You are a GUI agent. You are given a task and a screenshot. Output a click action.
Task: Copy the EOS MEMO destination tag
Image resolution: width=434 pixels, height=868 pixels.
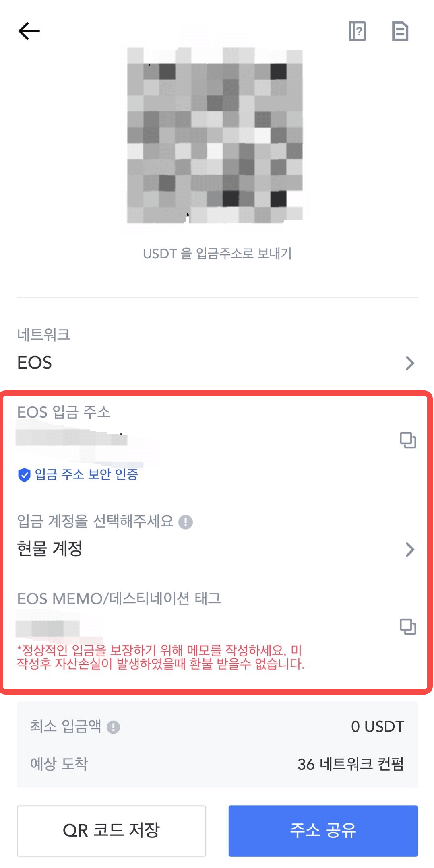click(407, 626)
